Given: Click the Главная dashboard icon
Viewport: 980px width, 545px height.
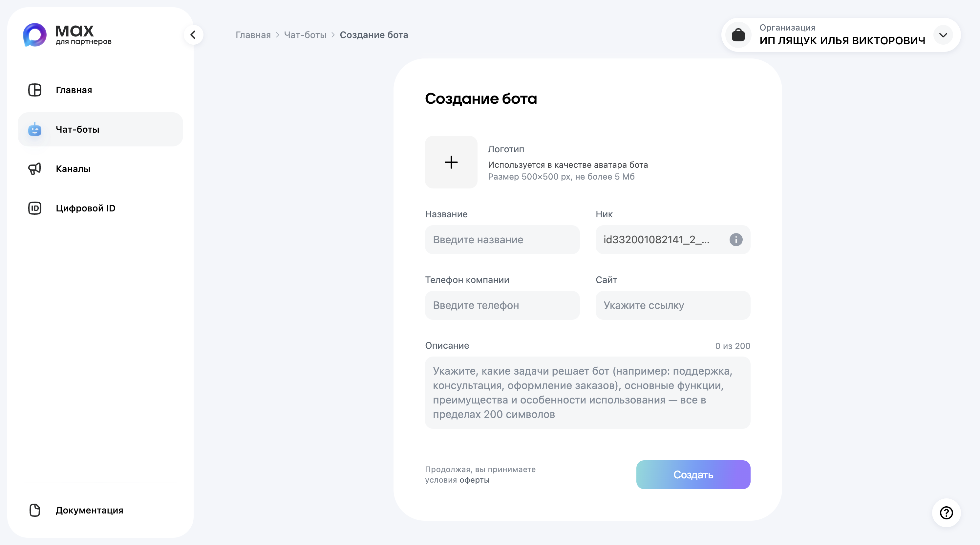Looking at the screenshot, I should pos(34,90).
